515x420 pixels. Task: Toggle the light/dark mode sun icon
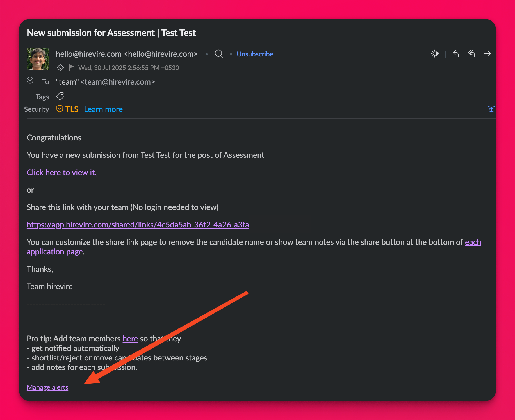click(435, 54)
